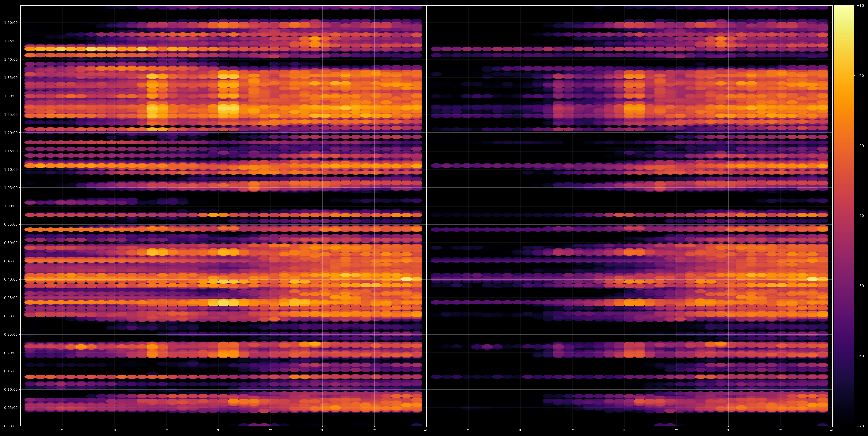Click x-axis label 35 under right heatmap
Image resolution: width=868 pixels, height=436 pixels.
click(x=780, y=430)
